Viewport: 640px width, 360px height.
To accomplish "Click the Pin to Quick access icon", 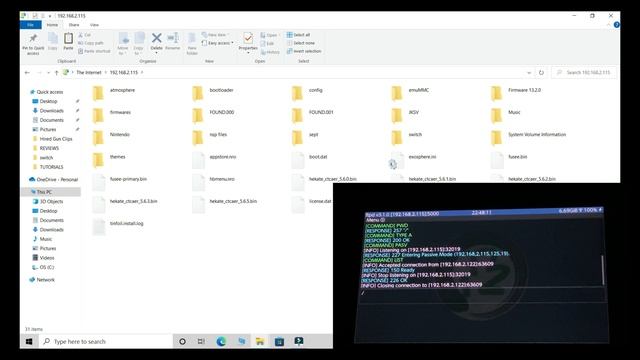I will (x=33, y=38).
